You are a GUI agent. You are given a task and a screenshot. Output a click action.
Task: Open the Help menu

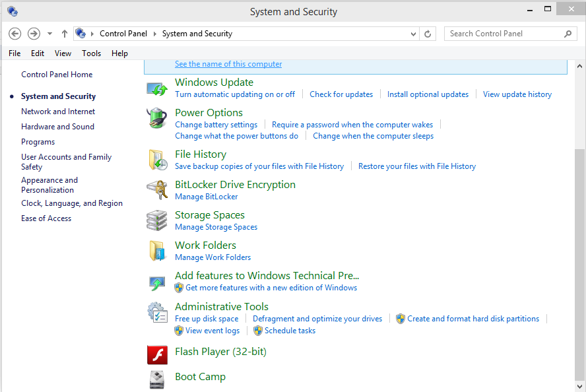(119, 53)
